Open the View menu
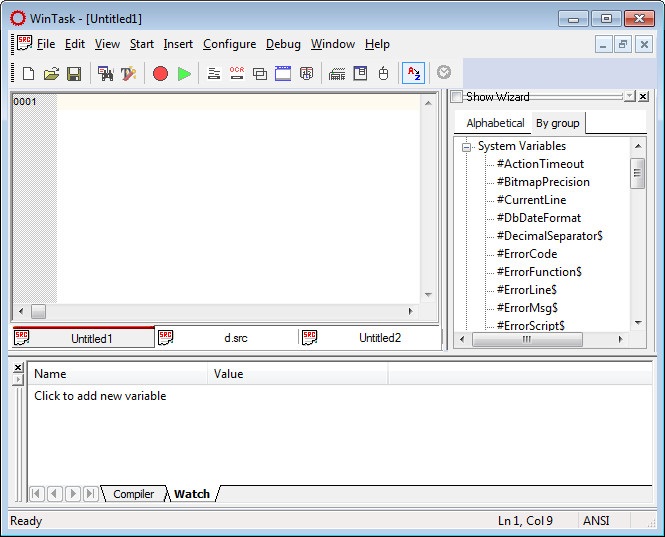Image resolution: width=665 pixels, height=537 pixels. coord(107,44)
